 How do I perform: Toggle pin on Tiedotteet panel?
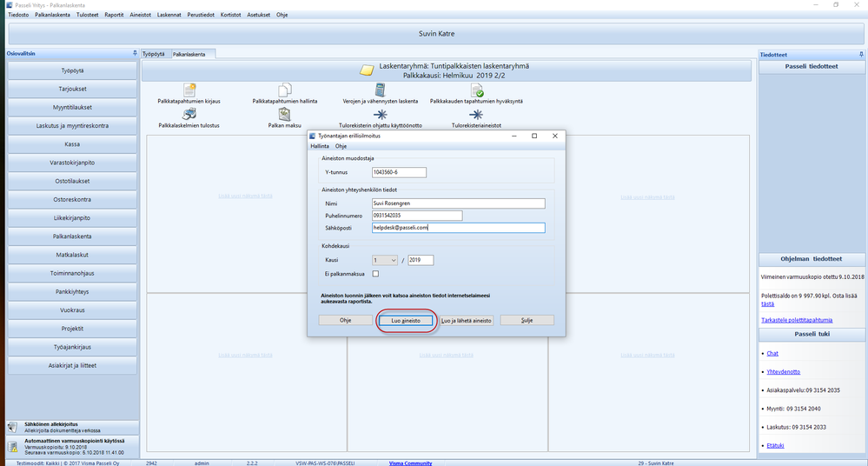tap(860, 54)
